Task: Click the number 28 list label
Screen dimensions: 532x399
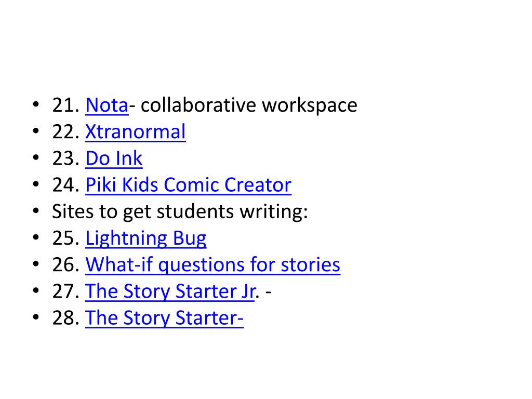Action: [x=66, y=318]
